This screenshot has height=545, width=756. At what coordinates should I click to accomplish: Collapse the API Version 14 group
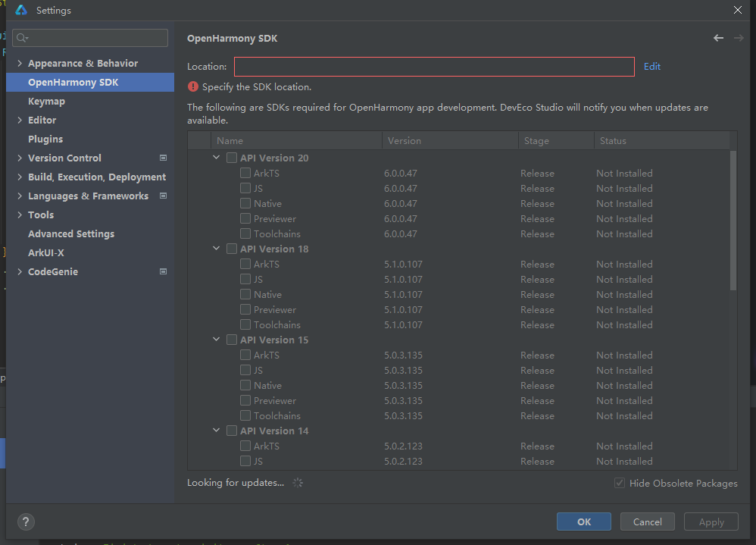217,431
